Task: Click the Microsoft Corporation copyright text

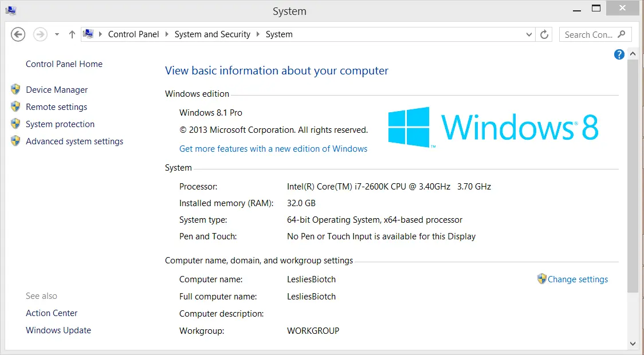Action: click(273, 130)
